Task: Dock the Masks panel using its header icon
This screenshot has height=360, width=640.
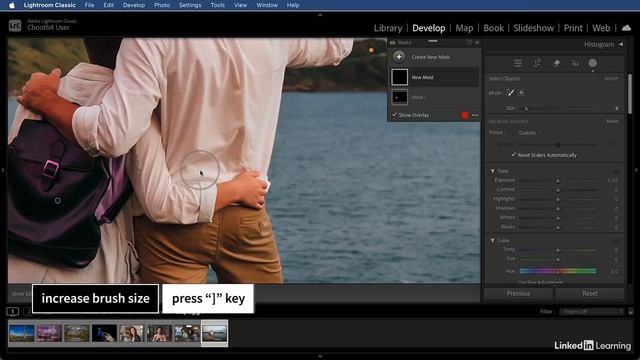Action: coord(469,42)
